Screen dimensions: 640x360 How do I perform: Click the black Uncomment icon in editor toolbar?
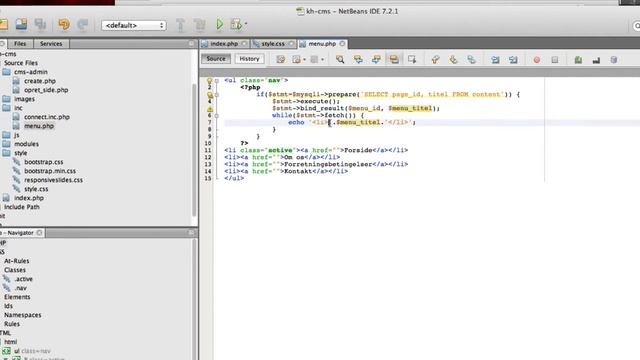(x=596, y=60)
